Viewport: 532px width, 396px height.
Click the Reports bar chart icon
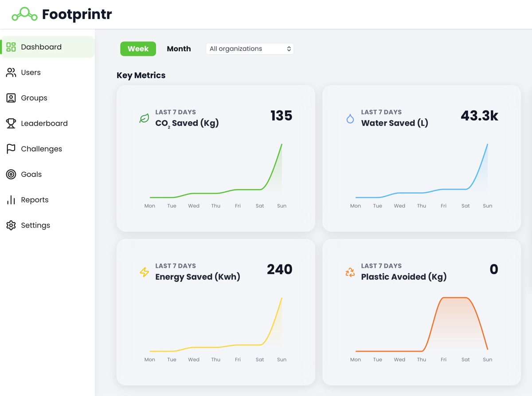click(x=11, y=200)
